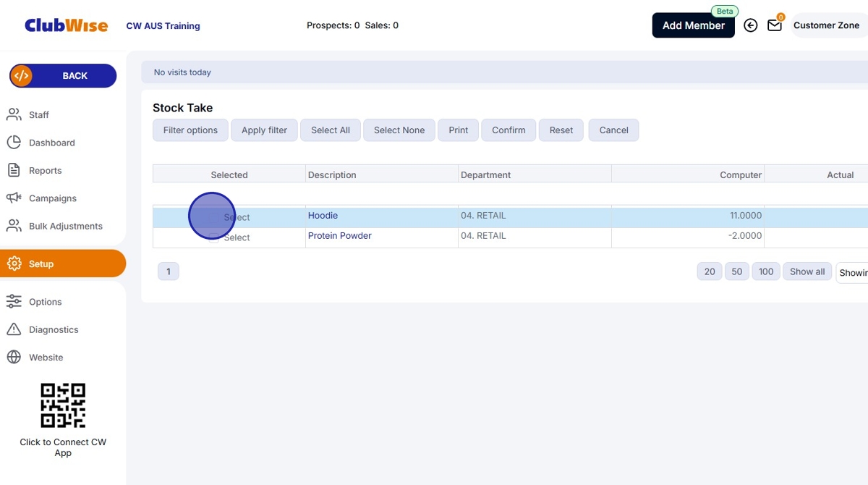Viewport: 868px width, 485px height.
Task: Click the Show all button
Action: [x=807, y=271]
